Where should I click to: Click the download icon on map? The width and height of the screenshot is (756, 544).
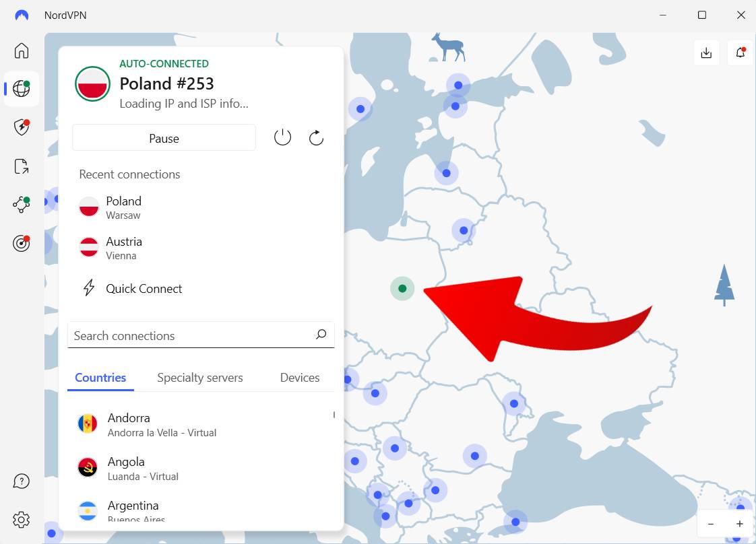(706, 53)
